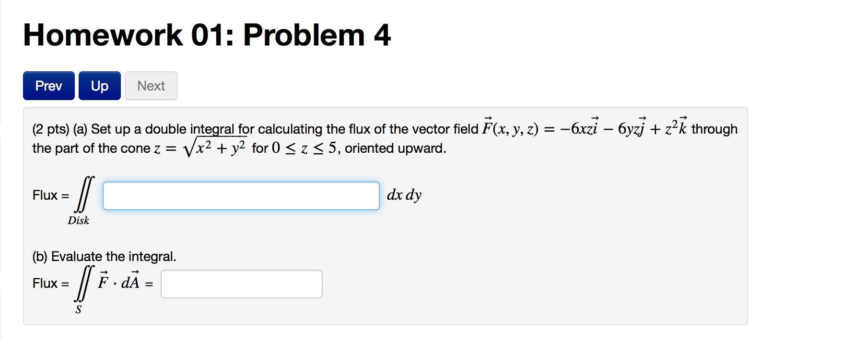Click the dx dy text after the input

(x=404, y=195)
